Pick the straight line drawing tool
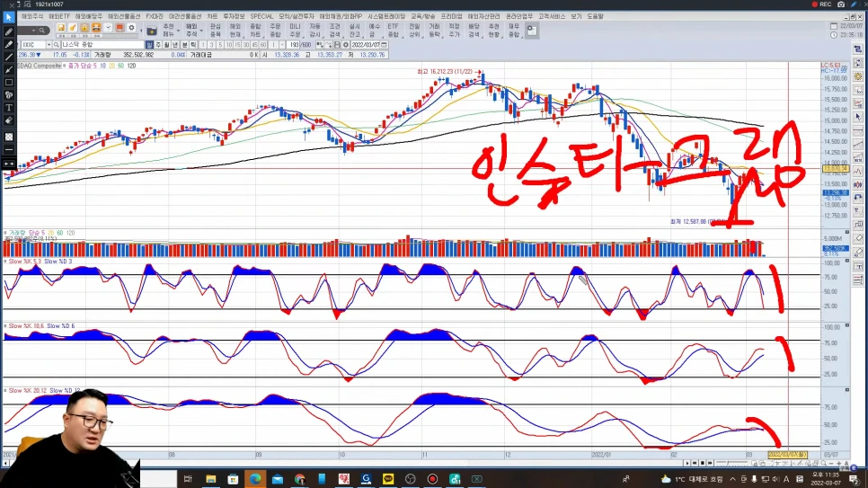 pos(8,57)
